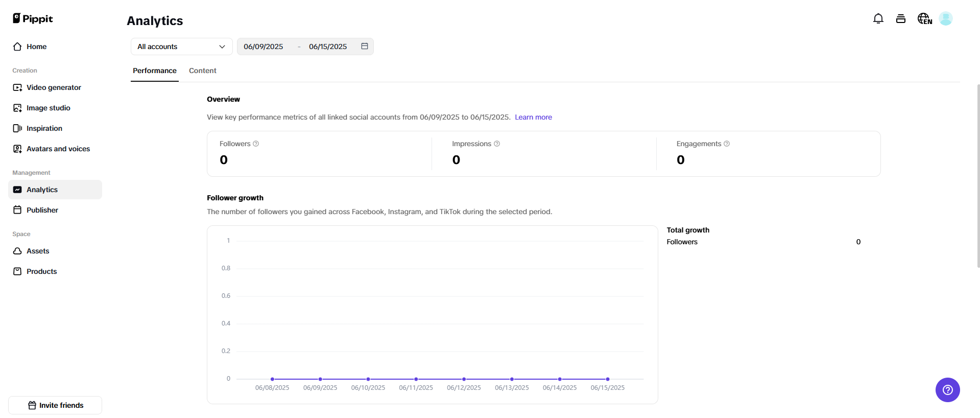Click the Analytics chart icon

[x=17, y=190]
